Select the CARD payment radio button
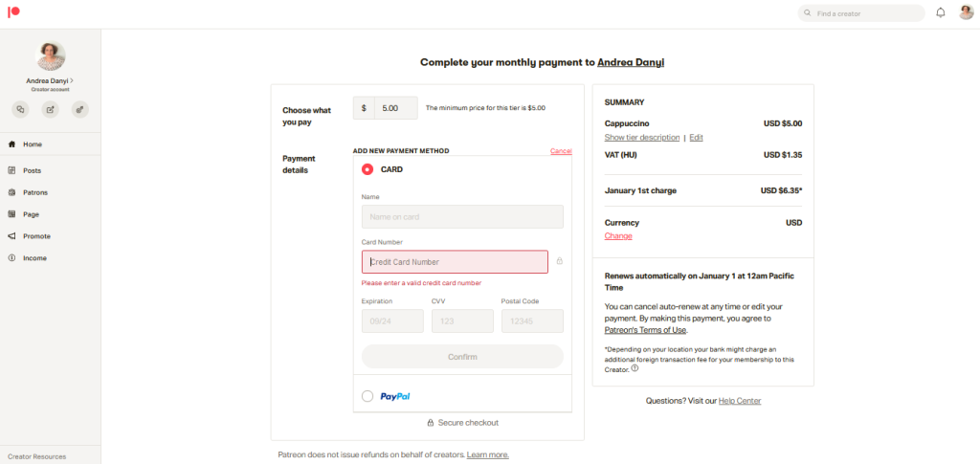The height and width of the screenshot is (464, 980). (367, 169)
